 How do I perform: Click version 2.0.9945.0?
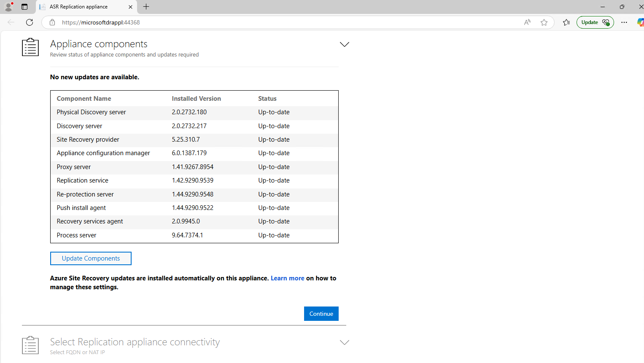tap(186, 221)
